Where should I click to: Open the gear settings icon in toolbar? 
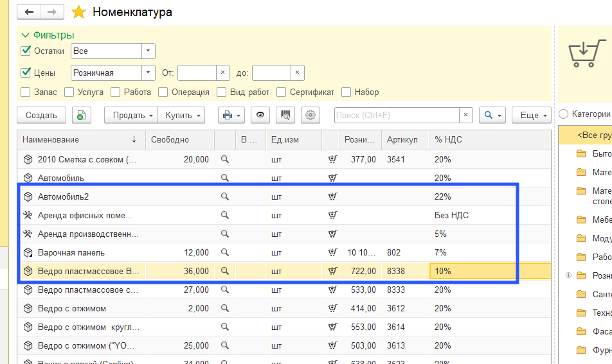pos(310,115)
